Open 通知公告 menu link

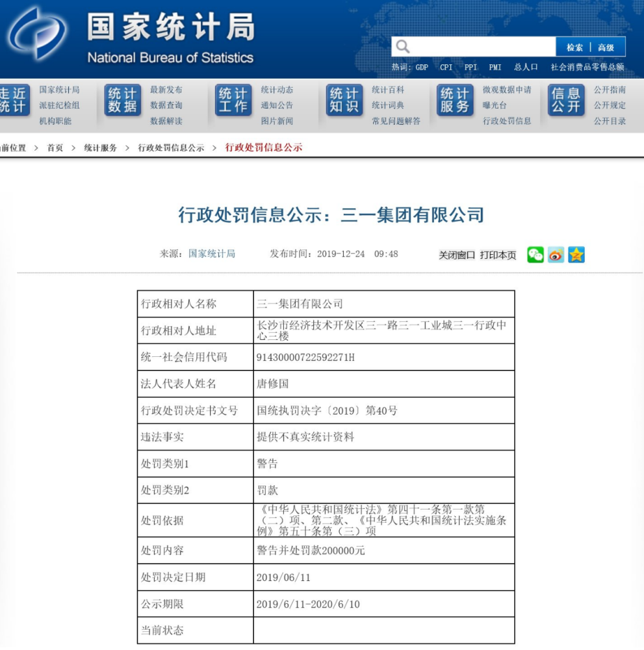point(277,105)
